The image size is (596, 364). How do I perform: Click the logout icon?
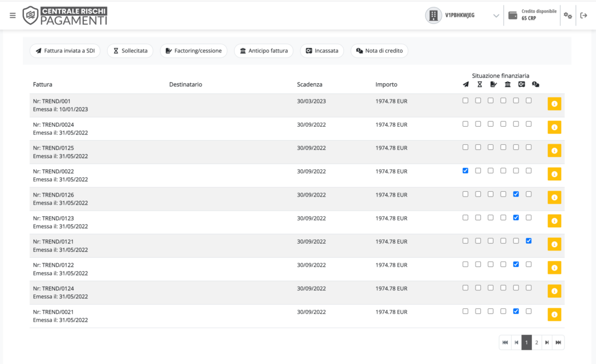[x=584, y=16]
